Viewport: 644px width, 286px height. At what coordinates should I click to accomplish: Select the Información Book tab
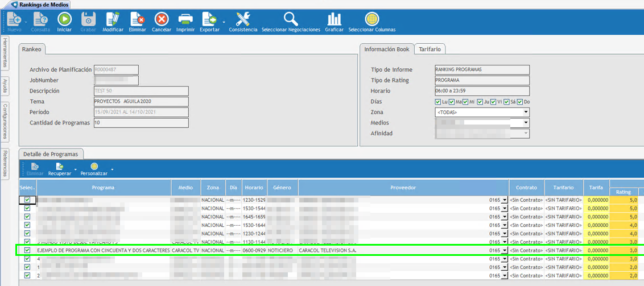tap(387, 49)
